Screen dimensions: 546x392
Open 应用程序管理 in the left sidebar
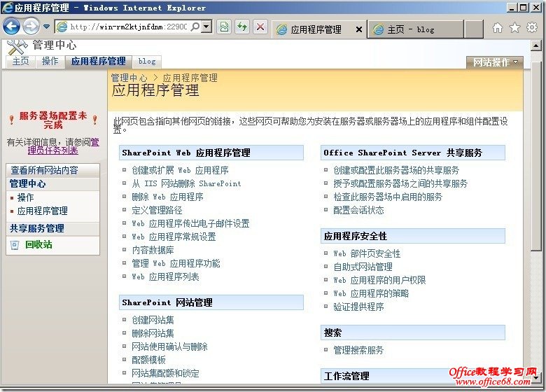coord(43,211)
